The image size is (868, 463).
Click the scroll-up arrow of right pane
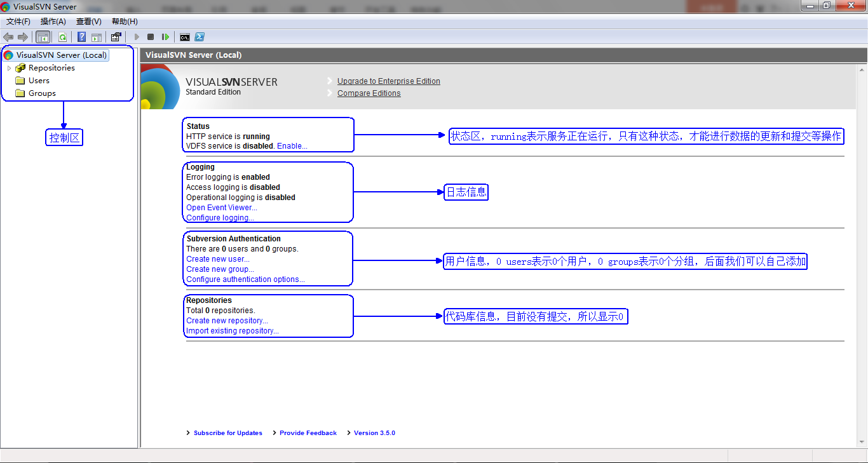[x=862, y=69]
